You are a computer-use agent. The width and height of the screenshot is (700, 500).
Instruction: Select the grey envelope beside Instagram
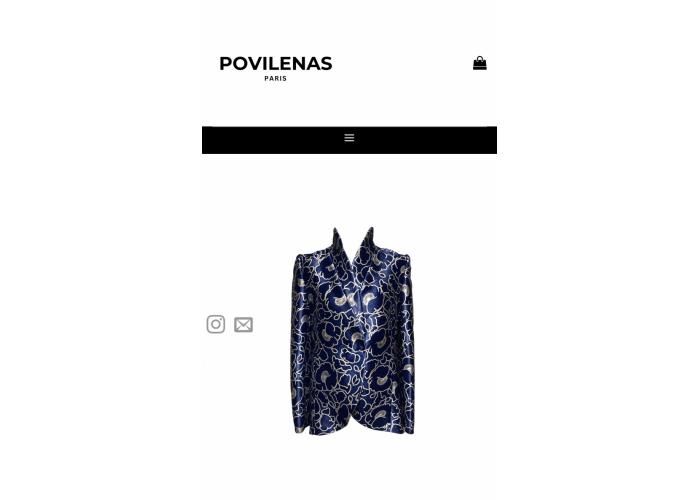pyautogui.click(x=243, y=325)
